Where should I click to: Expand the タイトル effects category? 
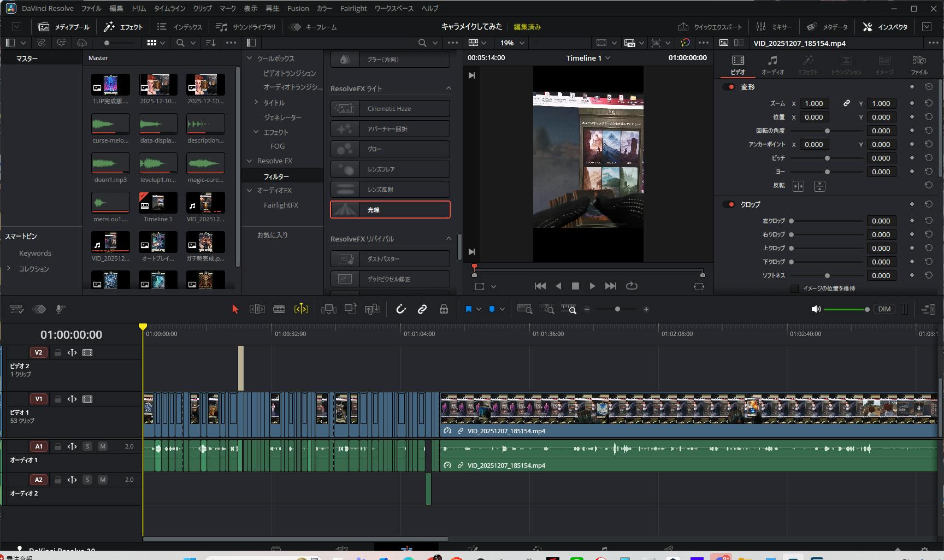(256, 102)
